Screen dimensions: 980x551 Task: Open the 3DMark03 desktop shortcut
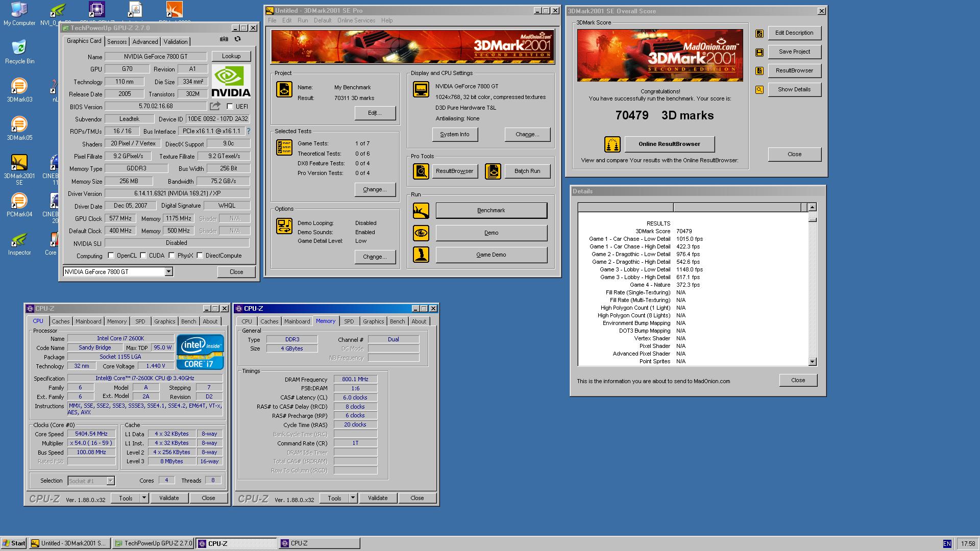[19, 90]
